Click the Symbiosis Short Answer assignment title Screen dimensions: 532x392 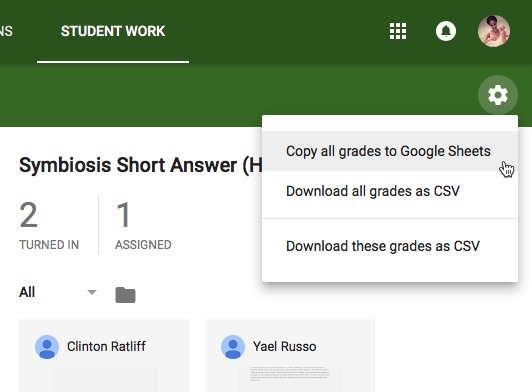click(x=140, y=165)
